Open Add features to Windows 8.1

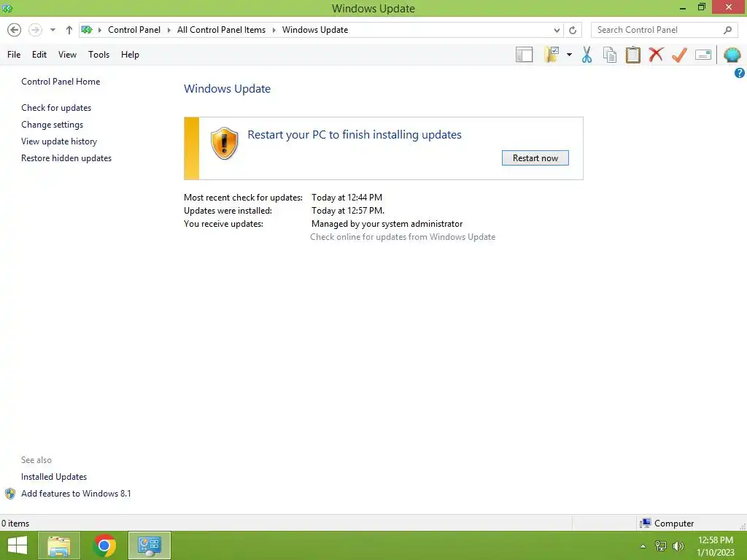pyautogui.click(x=76, y=494)
